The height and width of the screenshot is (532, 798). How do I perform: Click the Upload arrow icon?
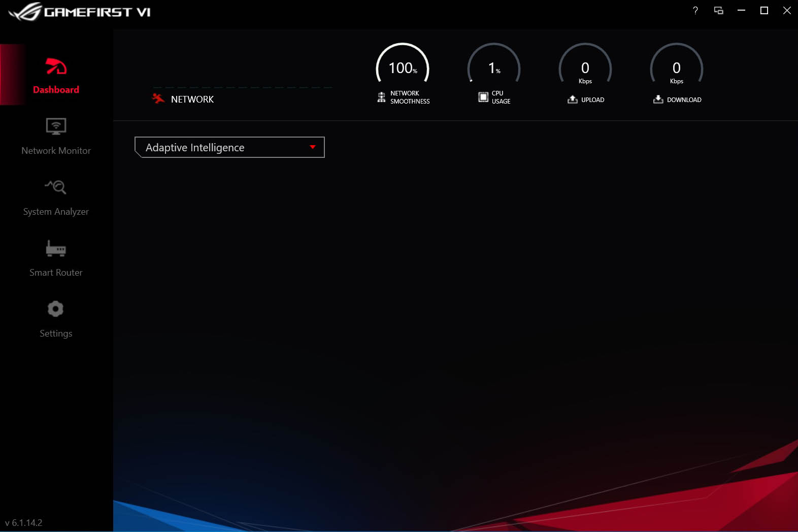point(573,99)
